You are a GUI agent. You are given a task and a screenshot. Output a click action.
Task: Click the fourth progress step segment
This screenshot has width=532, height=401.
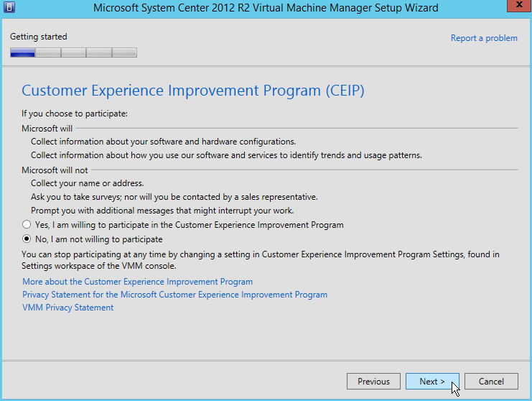click(99, 52)
